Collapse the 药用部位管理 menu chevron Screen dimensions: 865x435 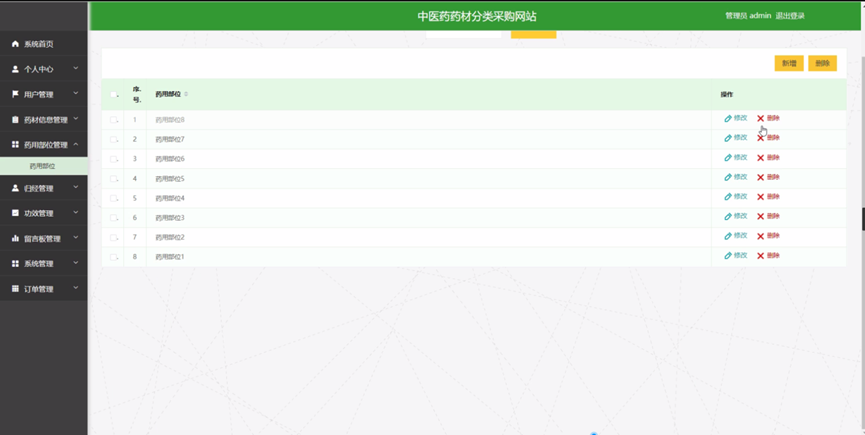pyautogui.click(x=76, y=144)
